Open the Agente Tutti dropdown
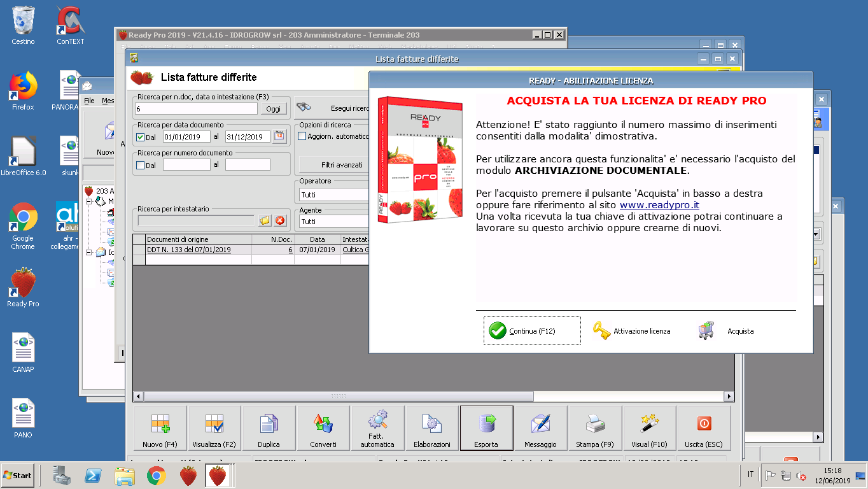Viewport: 868px width, 489px height. point(333,221)
